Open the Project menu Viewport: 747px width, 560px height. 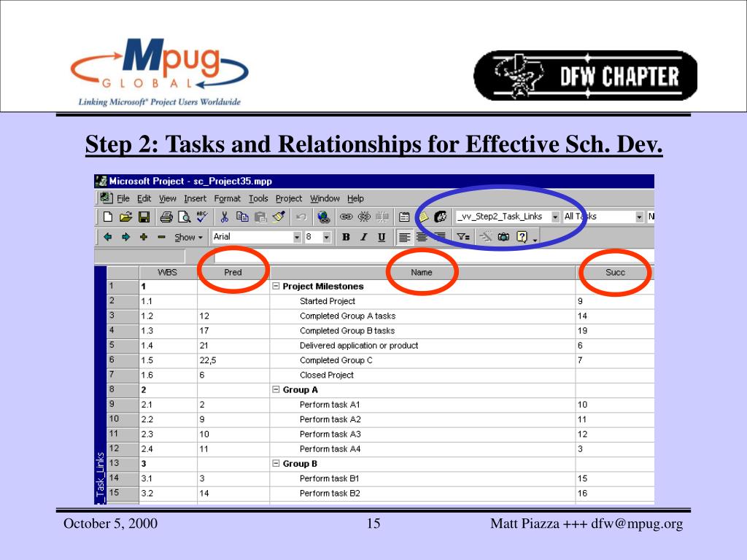pyautogui.click(x=289, y=198)
